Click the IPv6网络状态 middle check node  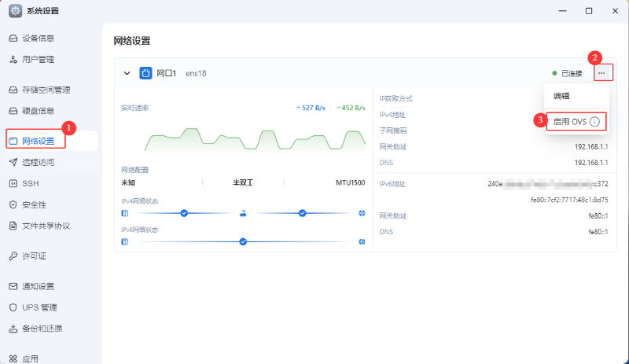point(243,241)
